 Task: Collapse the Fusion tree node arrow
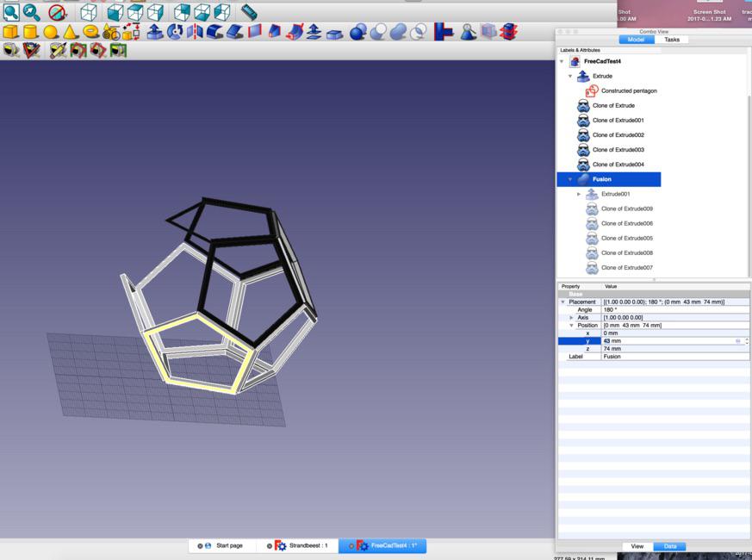pos(570,179)
